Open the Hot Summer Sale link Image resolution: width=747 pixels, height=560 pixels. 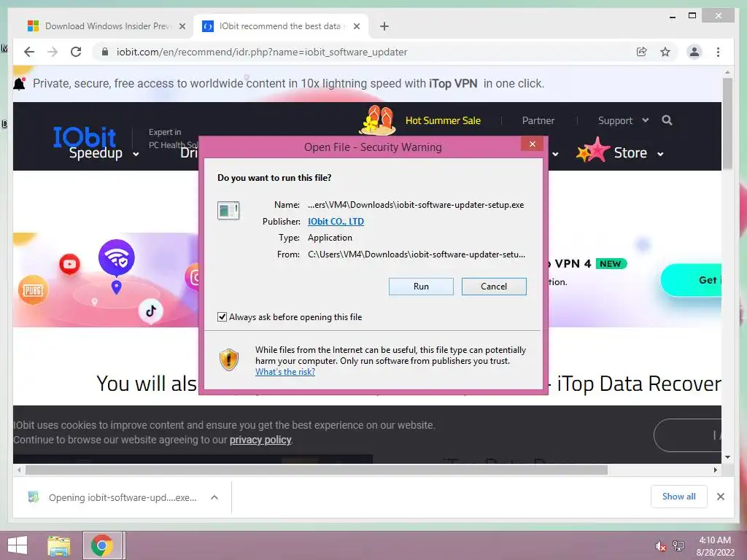coord(443,121)
